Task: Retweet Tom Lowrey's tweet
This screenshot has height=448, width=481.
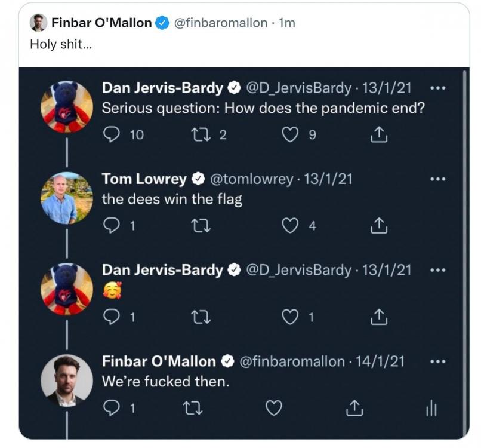Action: [198, 226]
